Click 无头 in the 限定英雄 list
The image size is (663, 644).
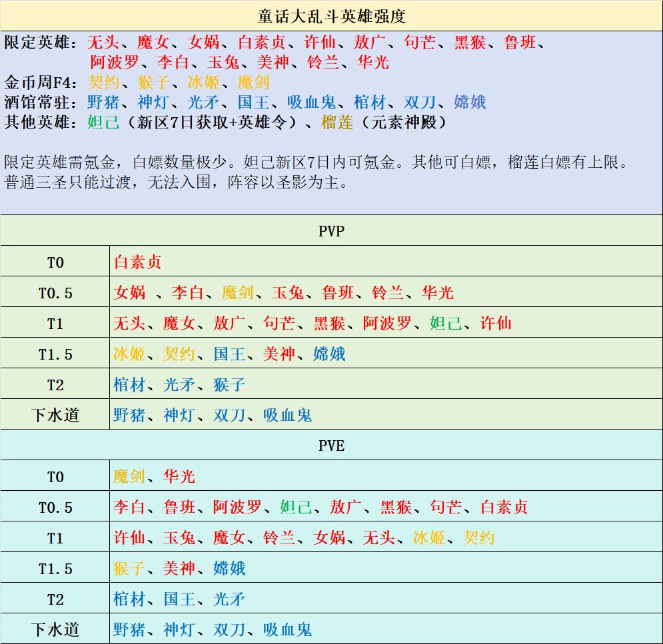(103, 42)
